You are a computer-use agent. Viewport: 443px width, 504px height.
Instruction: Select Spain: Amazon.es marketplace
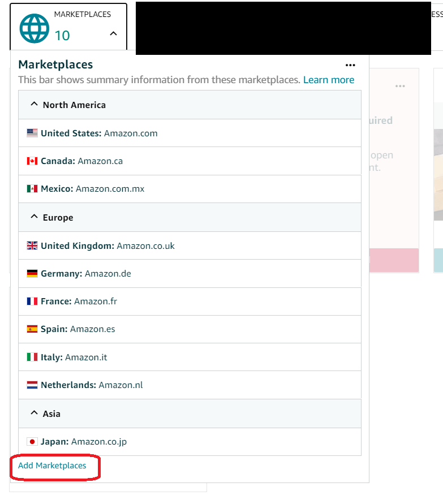coord(190,329)
